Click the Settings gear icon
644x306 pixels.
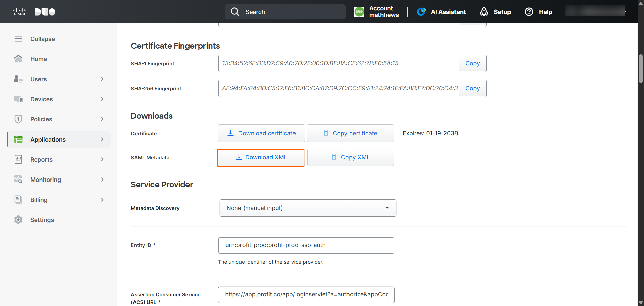(18, 220)
